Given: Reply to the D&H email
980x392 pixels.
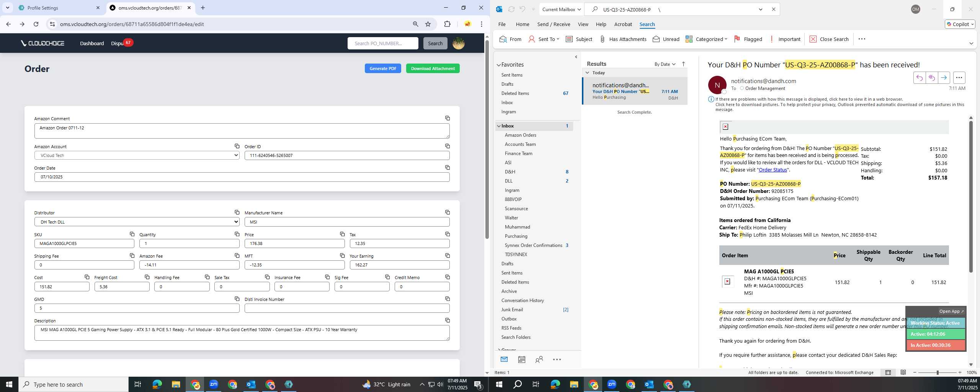Looking at the screenshot, I should 919,78.
